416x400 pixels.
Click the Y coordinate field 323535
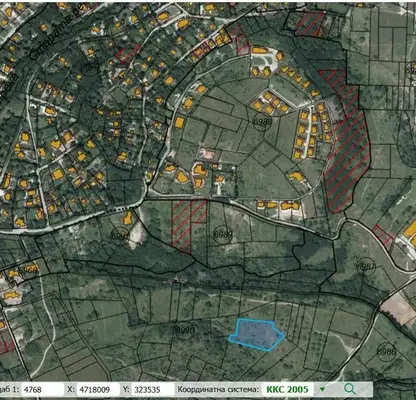(x=153, y=389)
